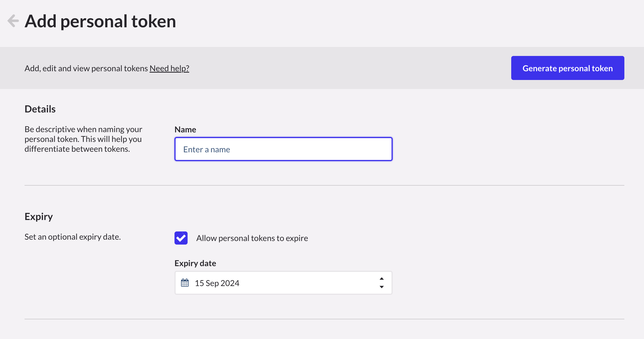Click the Name field label
The image size is (644, 339).
tap(185, 129)
